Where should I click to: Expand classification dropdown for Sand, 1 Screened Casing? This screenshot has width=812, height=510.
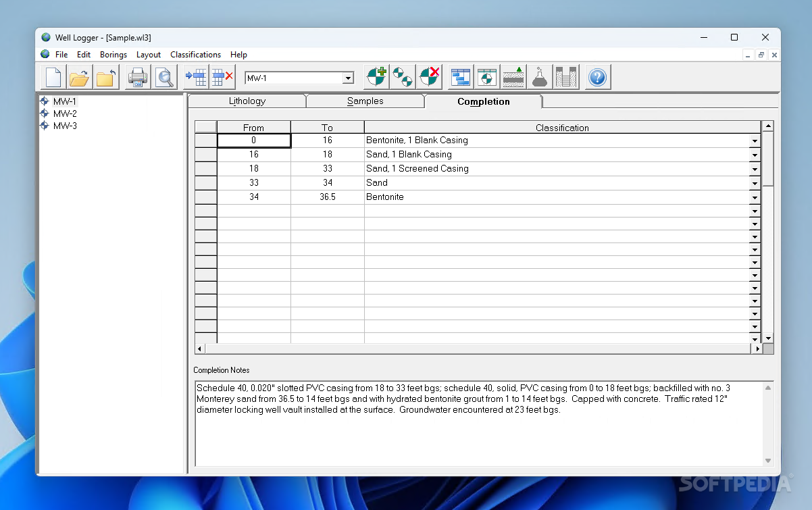click(x=755, y=169)
